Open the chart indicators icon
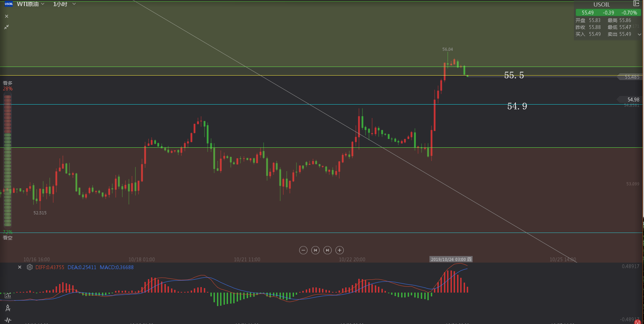The width and height of the screenshot is (644, 324). 8,295
